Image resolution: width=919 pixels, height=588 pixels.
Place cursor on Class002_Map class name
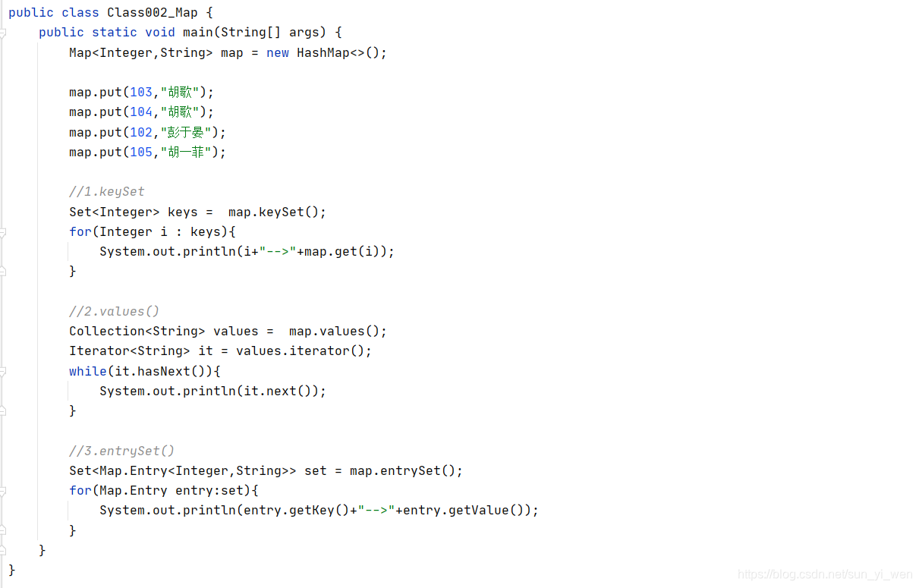[x=152, y=13]
